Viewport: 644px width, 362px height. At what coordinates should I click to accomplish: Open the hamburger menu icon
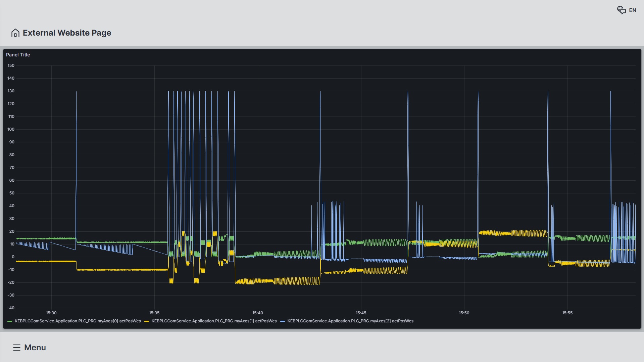[x=17, y=348]
